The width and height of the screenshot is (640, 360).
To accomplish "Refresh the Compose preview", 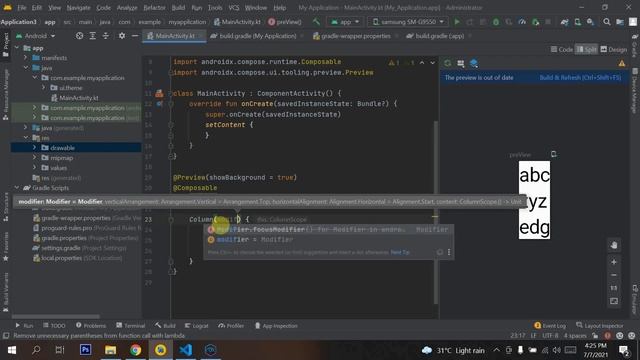I will [448, 63].
